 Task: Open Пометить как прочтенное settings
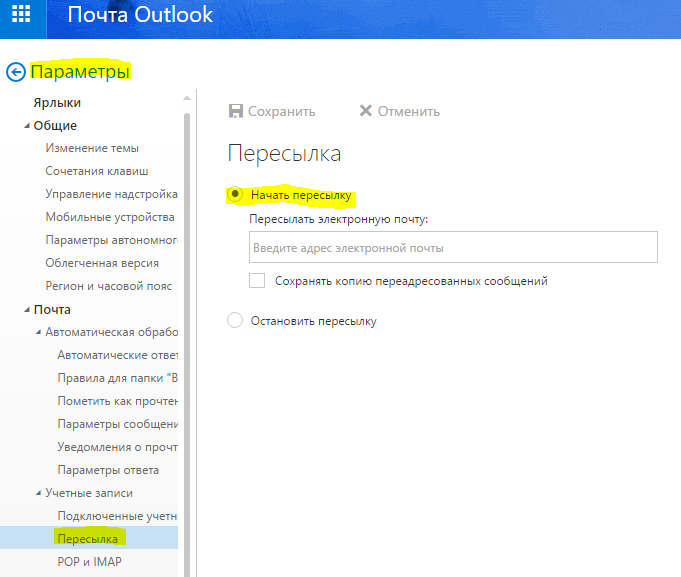click(x=118, y=401)
